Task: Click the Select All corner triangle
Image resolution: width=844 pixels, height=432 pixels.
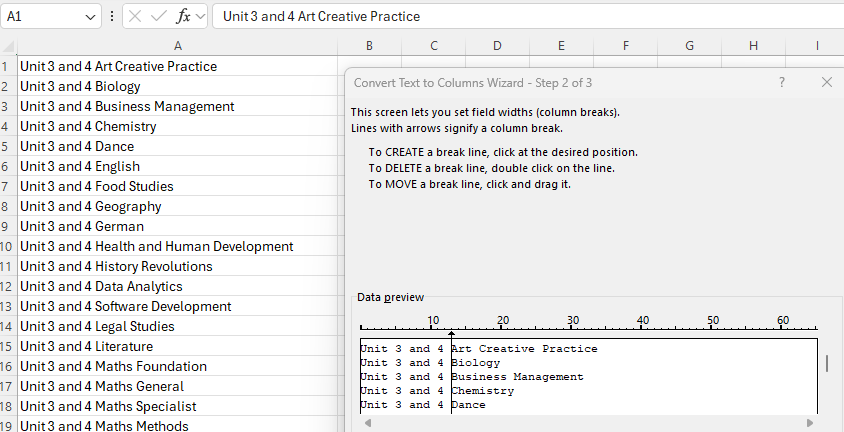Action: coord(9,46)
